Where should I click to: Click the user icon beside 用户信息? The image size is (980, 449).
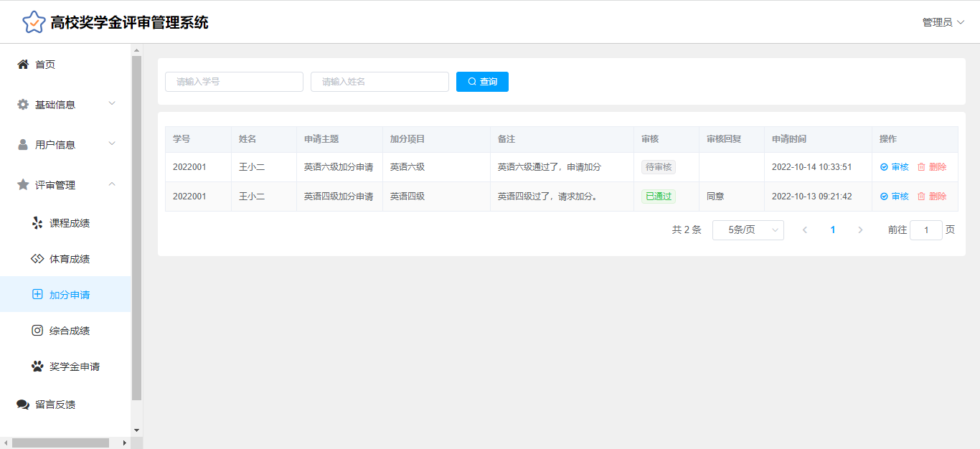point(23,145)
